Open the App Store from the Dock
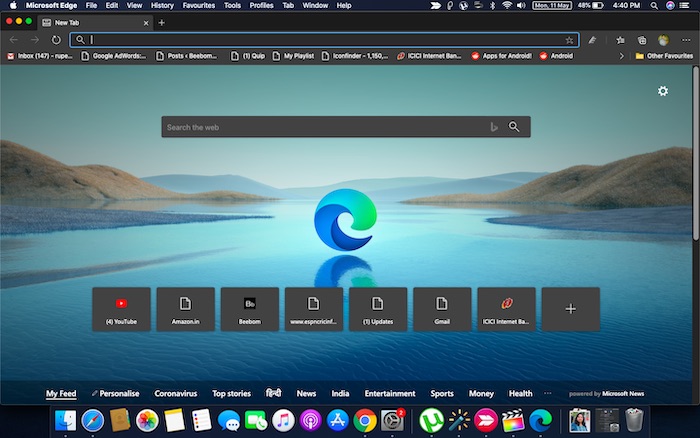The height and width of the screenshot is (438, 700). pyautogui.click(x=338, y=421)
